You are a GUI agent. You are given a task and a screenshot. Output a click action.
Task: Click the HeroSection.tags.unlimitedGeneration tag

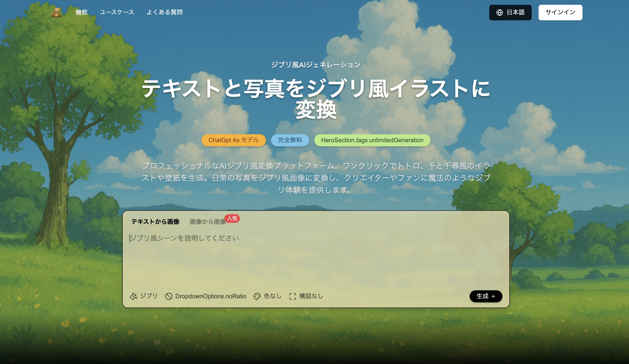tap(372, 140)
